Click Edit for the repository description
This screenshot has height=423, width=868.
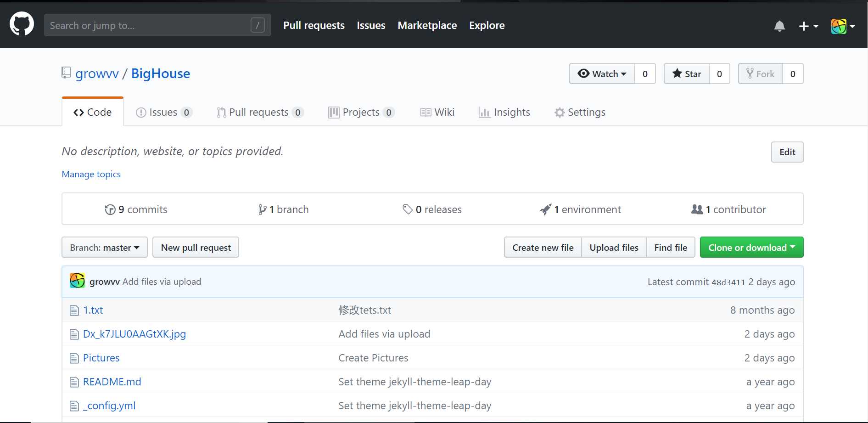tap(787, 152)
